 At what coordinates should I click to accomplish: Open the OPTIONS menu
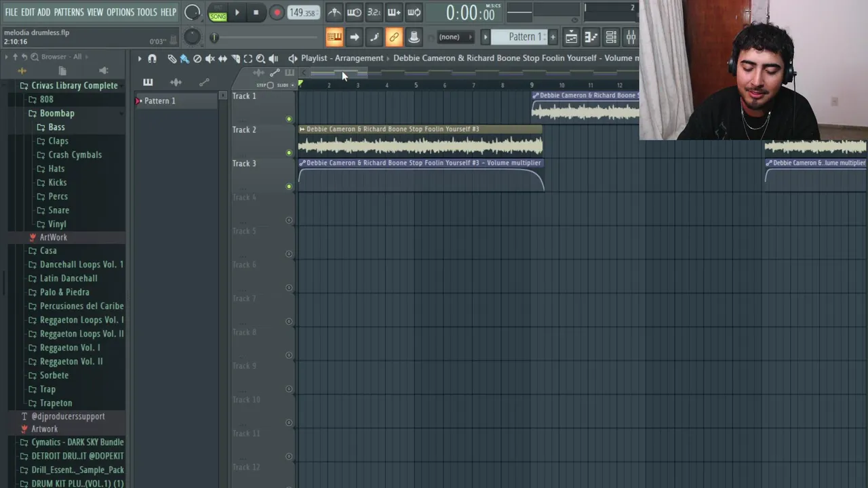click(x=121, y=12)
